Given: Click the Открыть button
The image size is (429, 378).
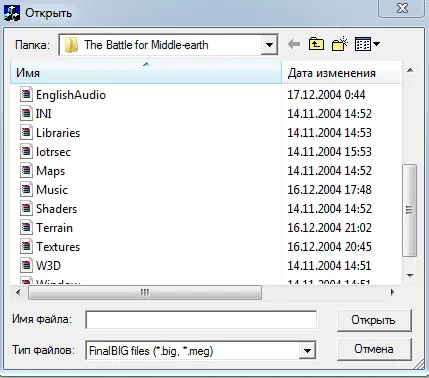Looking at the screenshot, I should click(x=374, y=320).
